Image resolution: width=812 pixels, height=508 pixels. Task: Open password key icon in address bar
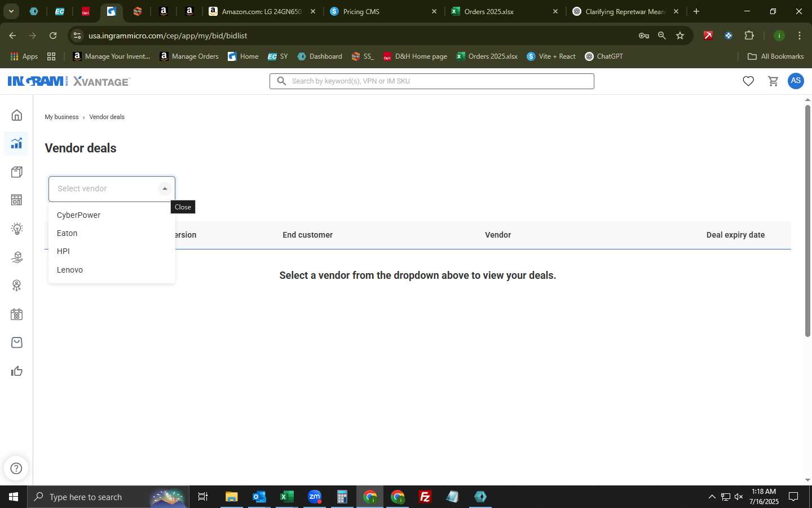(643, 36)
